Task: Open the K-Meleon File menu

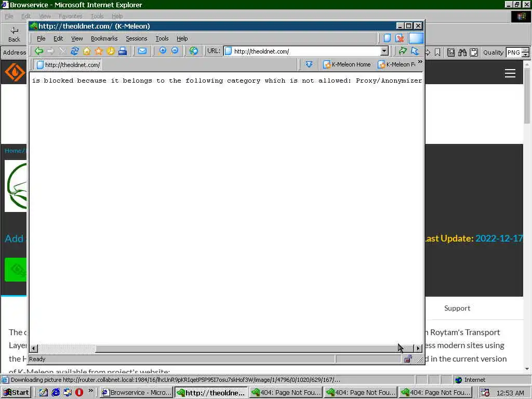Action: pos(41,38)
